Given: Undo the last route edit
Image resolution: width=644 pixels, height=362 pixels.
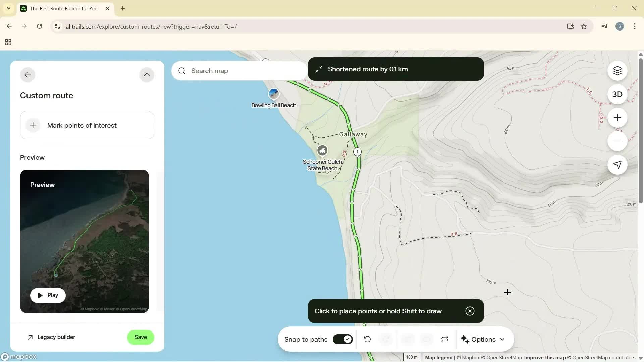Looking at the screenshot, I should [367, 339].
